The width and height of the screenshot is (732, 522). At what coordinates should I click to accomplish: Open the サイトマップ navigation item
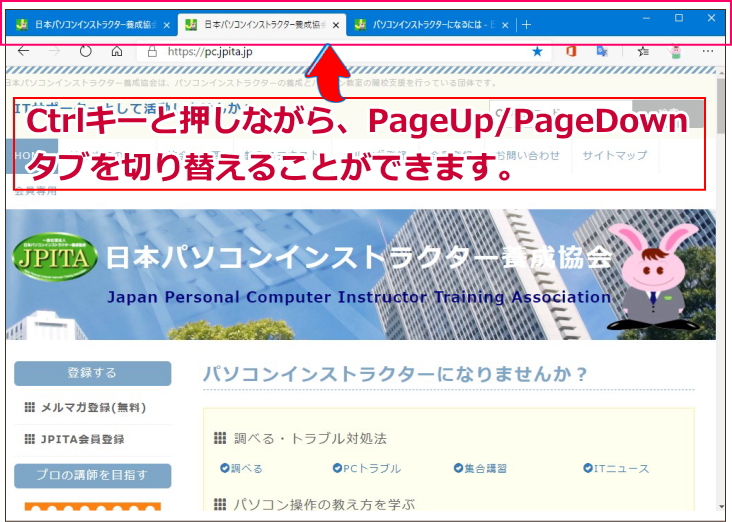point(614,155)
